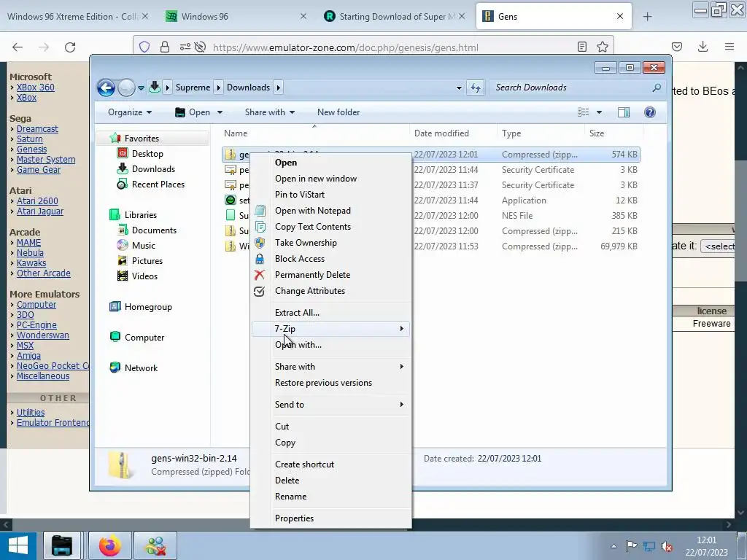747x560 pixels.
Task: Click the Open with Notepad icon
Action: (260, 211)
